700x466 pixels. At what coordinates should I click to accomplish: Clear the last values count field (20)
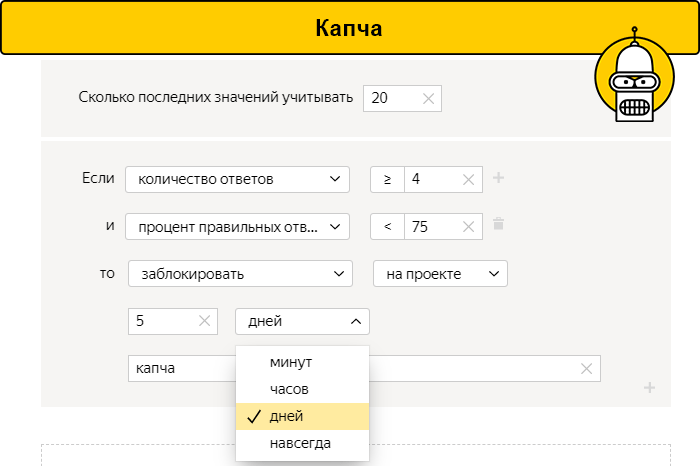pos(428,98)
